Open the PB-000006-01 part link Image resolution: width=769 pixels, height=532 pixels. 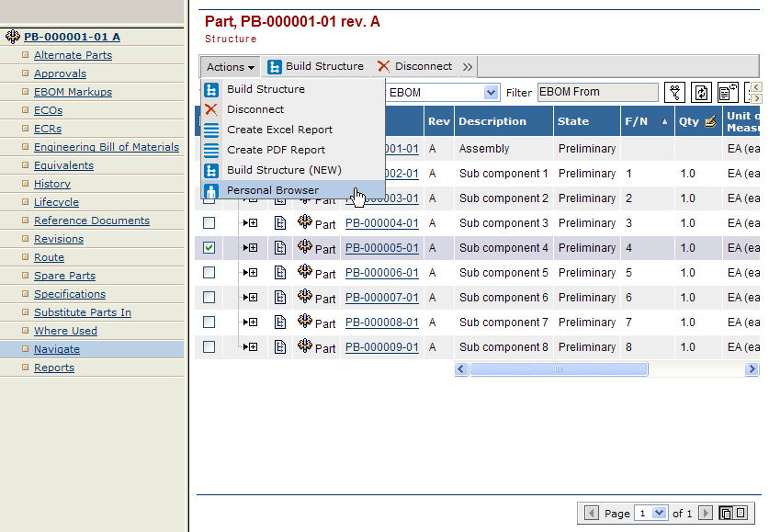point(381,273)
